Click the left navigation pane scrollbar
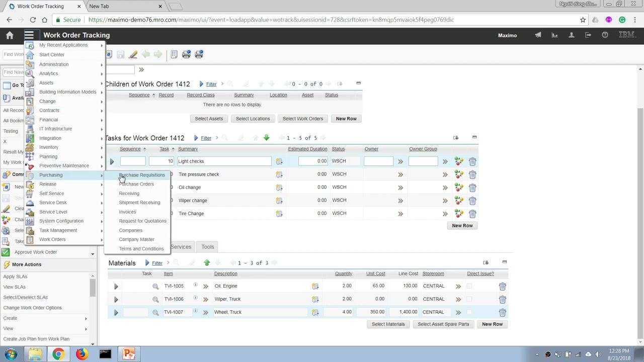The height and width of the screenshot is (362, 644). tap(93, 288)
